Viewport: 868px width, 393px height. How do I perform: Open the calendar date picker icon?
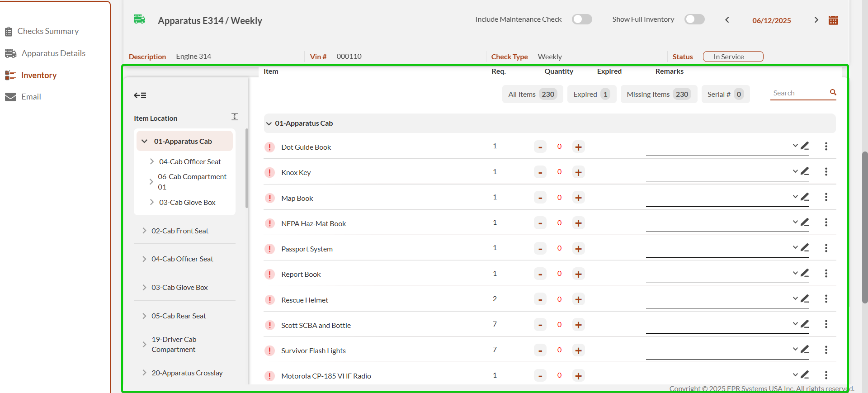[x=833, y=20]
